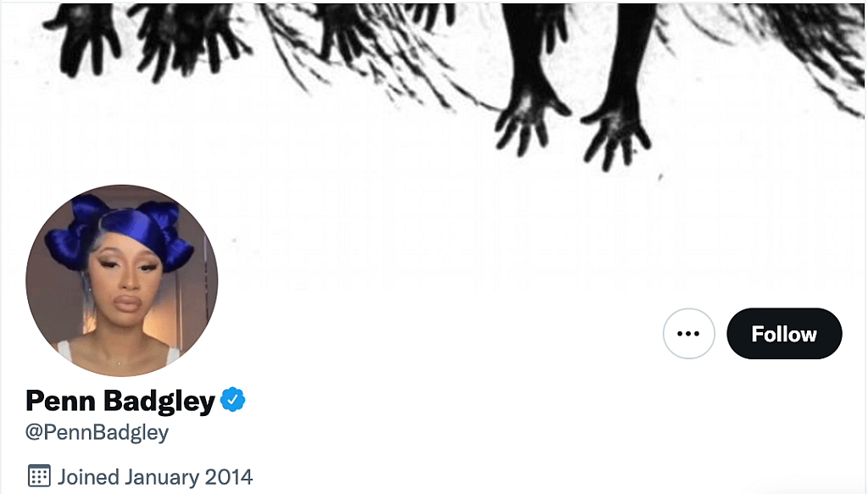The image size is (868, 494).
Task: Open the circular profile photo
Action: coord(122,280)
